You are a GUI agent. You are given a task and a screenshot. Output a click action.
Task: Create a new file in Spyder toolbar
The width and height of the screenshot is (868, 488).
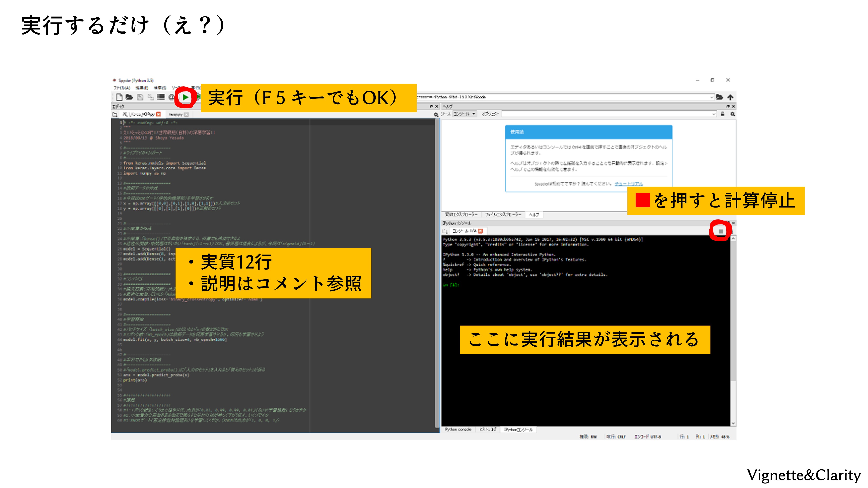coord(119,97)
